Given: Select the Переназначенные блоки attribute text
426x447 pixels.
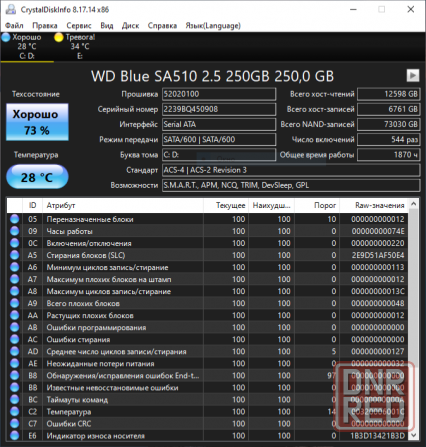Looking at the screenshot, I should click(x=90, y=219).
